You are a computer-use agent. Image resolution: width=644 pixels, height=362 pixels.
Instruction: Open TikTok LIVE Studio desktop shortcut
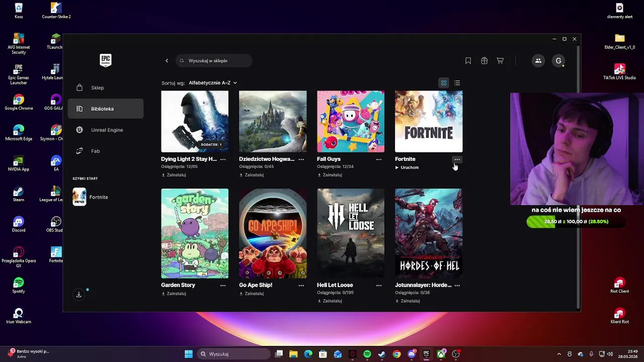pos(619,72)
